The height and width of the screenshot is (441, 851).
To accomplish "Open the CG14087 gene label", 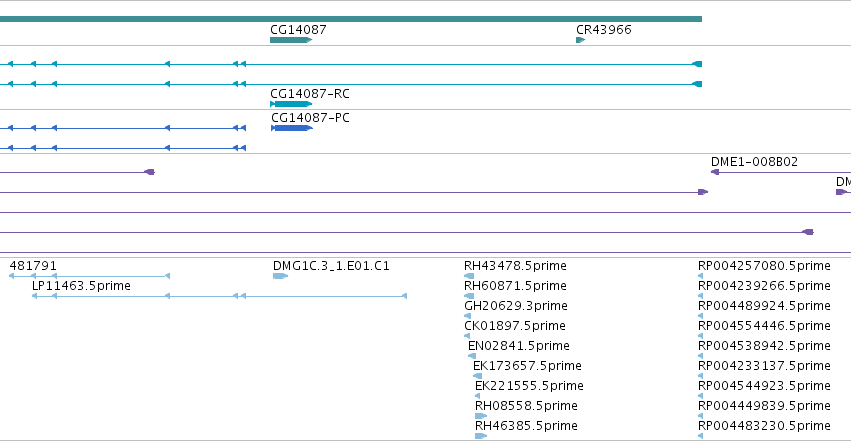I will coord(299,29).
